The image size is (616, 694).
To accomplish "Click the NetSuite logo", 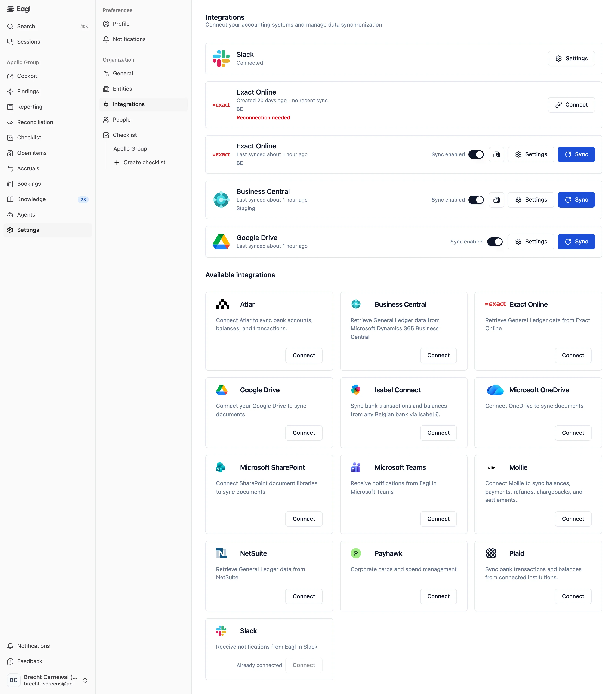I will click(x=221, y=553).
